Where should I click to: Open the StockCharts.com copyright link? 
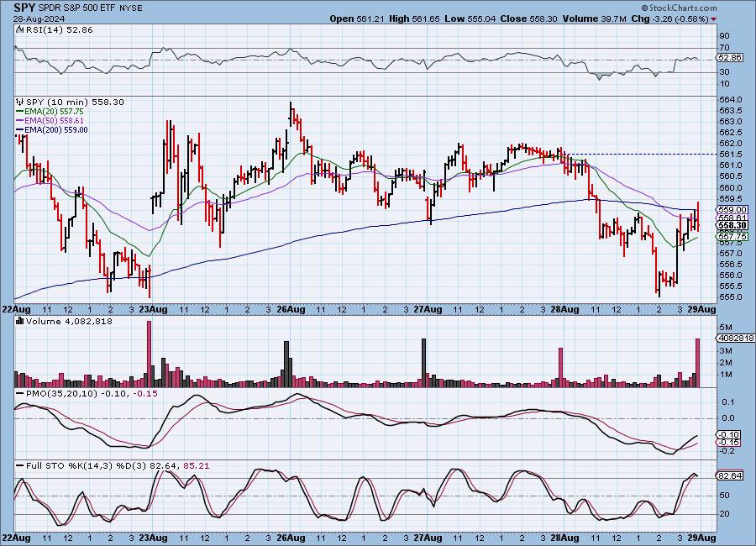point(679,8)
